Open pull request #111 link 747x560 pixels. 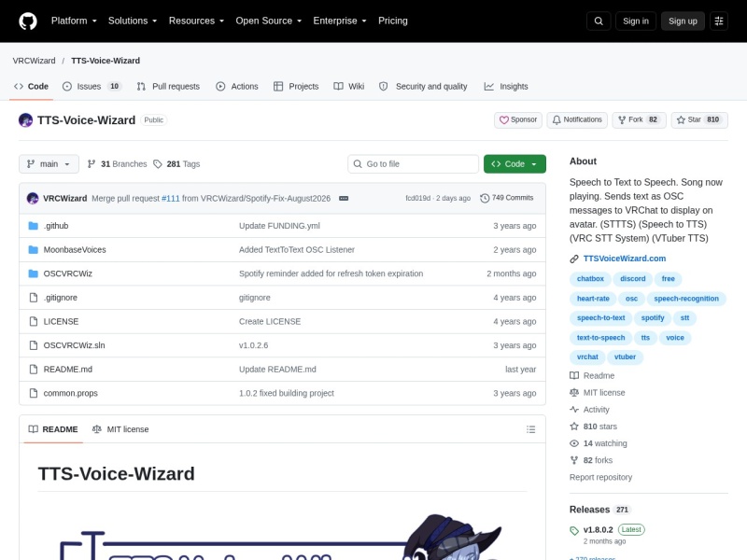171,198
